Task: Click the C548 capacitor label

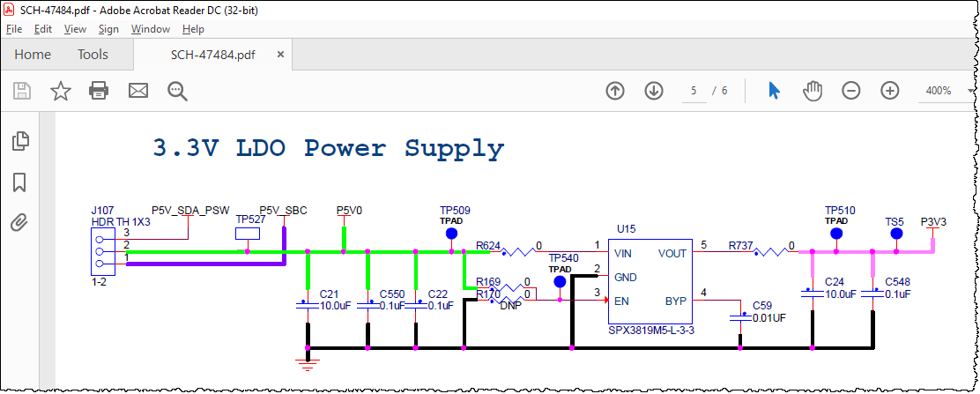Action: pos(897,281)
